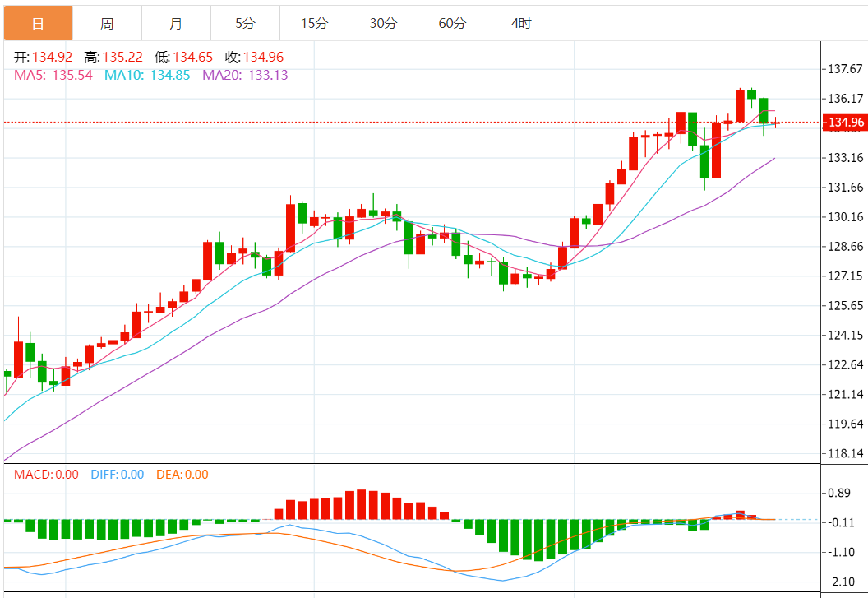Click the -0.11 MACD axis label

point(841,522)
